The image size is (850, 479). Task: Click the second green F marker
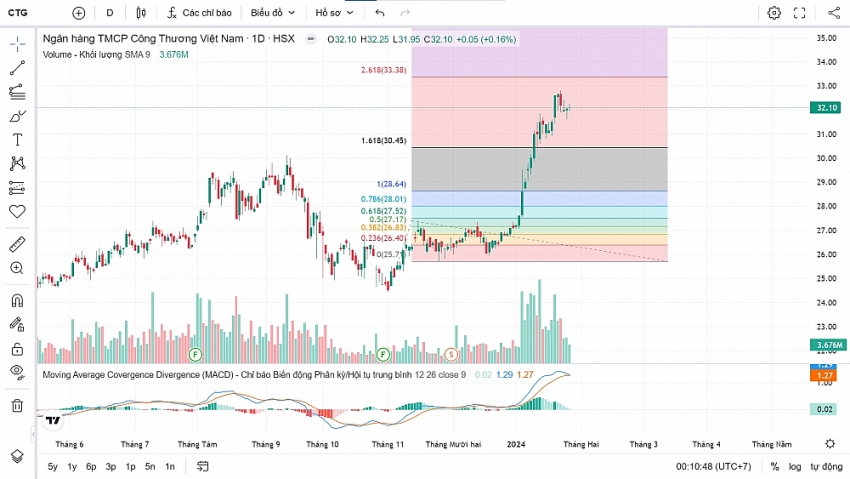[x=383, y=355]
